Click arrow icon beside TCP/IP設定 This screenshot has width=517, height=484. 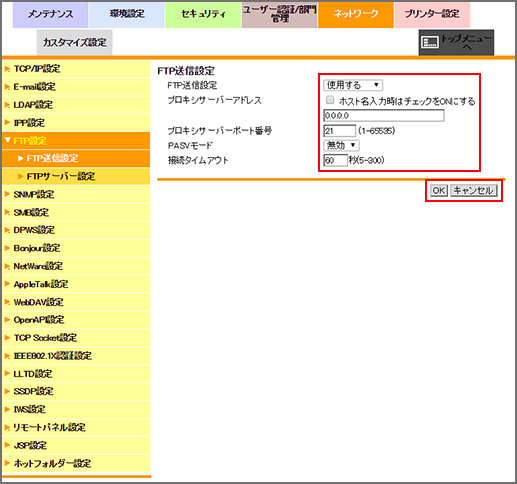click(x=7, y=69)
